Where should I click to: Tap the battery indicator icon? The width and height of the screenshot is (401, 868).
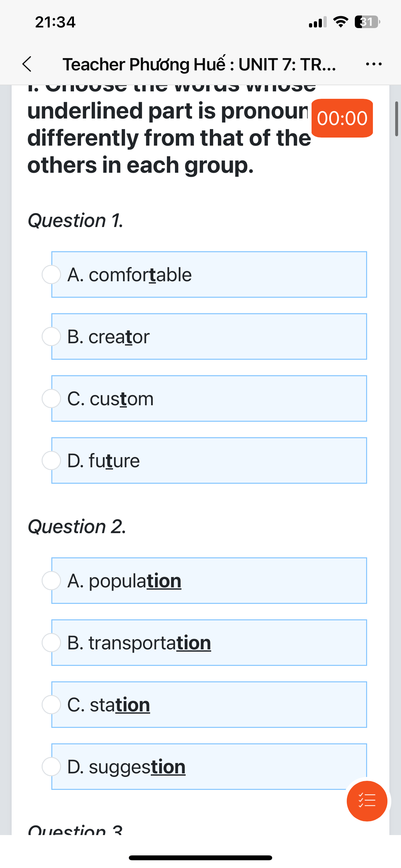(x=367, y=22)
